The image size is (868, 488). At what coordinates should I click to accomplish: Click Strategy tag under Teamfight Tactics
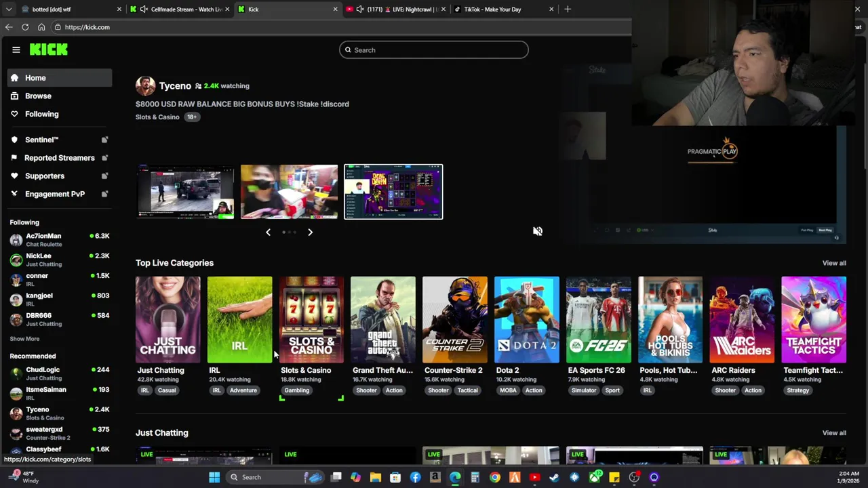(x=798, y=390)
